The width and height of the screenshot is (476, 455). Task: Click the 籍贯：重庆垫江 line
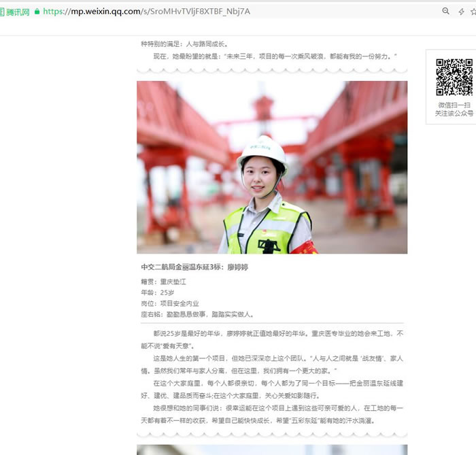163,282
